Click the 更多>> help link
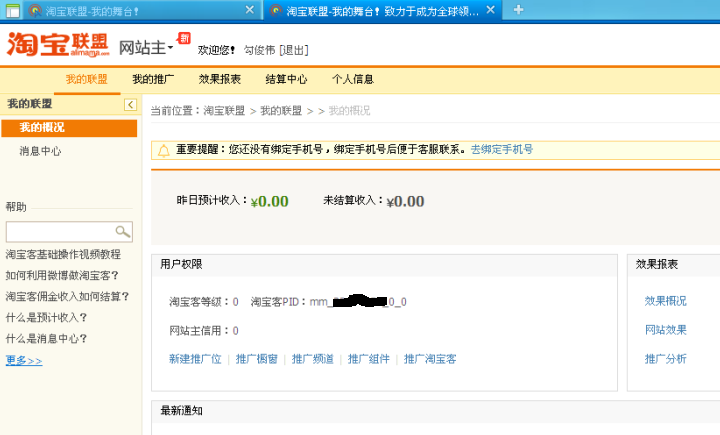The image size is (720, 435). pyautogui.click(x=24, y=361)
